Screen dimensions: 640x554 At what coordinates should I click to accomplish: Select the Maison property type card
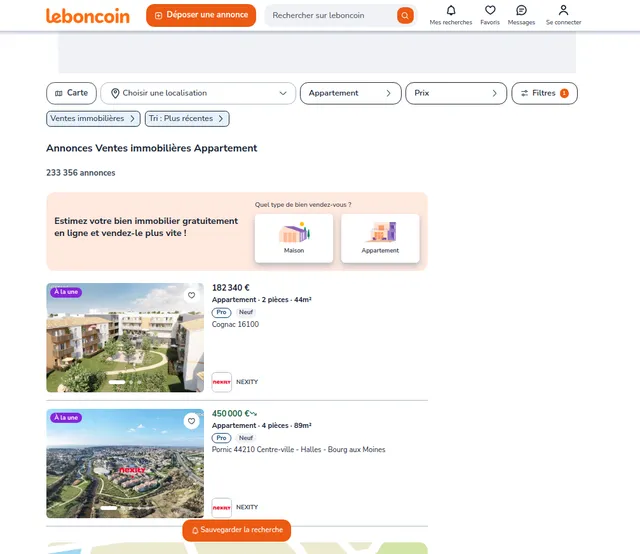tap(294, 238)
